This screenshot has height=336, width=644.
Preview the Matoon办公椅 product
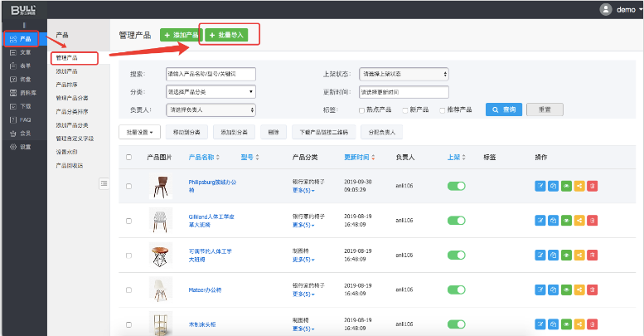coord(566,290)
